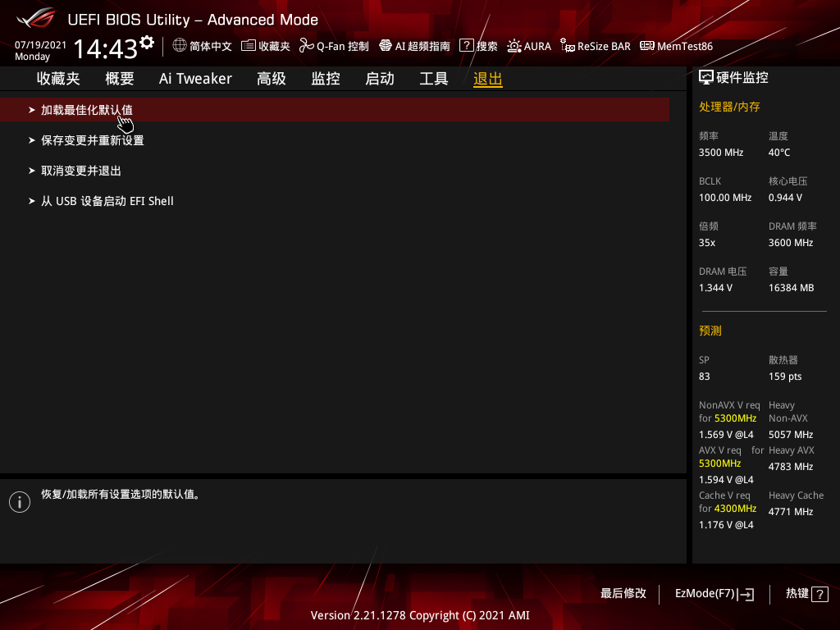The image size is (840, 630).
Task: Switch to 工具 tab
Action: pos(434,79)
